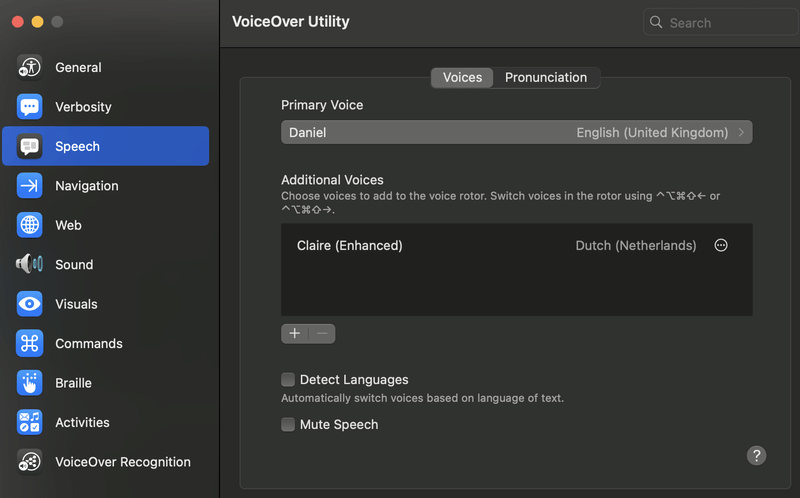Select the Verbosity speech bubble icon
Screen dimensions: 800x498
coord(30,107)
